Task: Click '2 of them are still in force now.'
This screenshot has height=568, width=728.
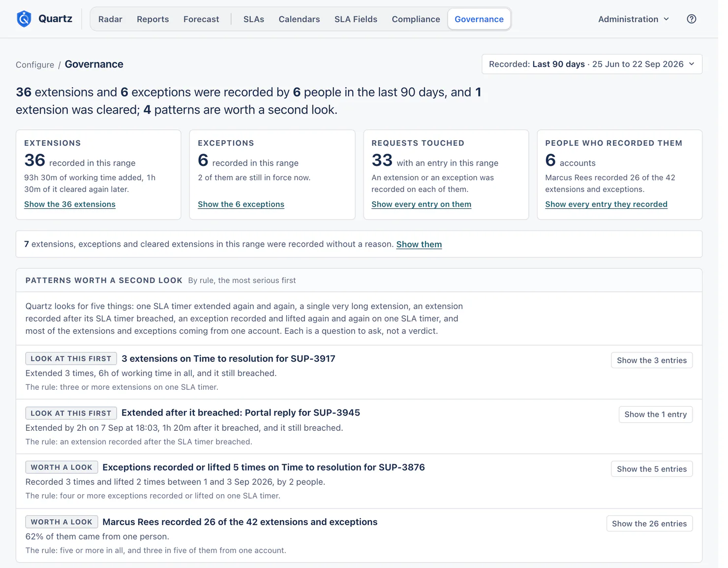Action: click(x=254, y=178)
